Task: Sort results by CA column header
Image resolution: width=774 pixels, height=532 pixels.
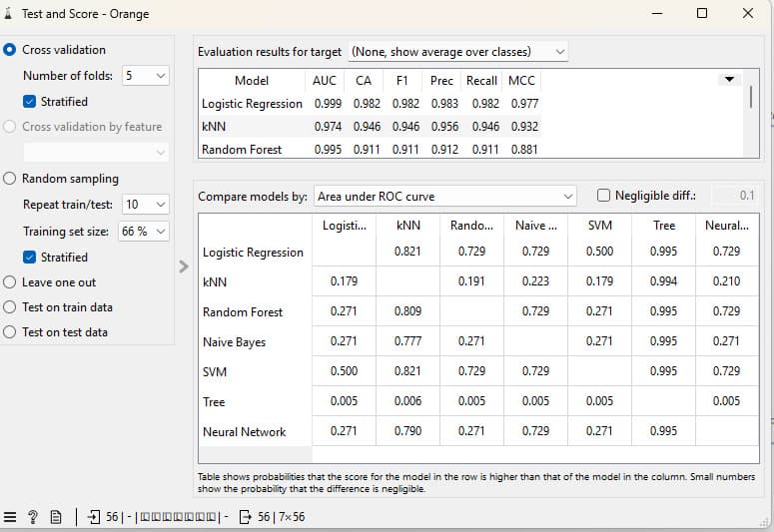Action: 364,81
